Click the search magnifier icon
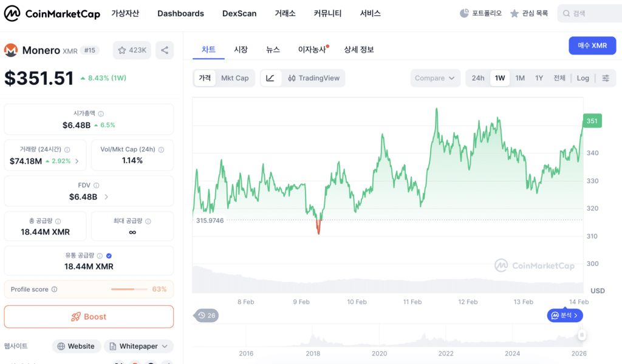Viewport: 622px width, 364px height. (567, 13)
